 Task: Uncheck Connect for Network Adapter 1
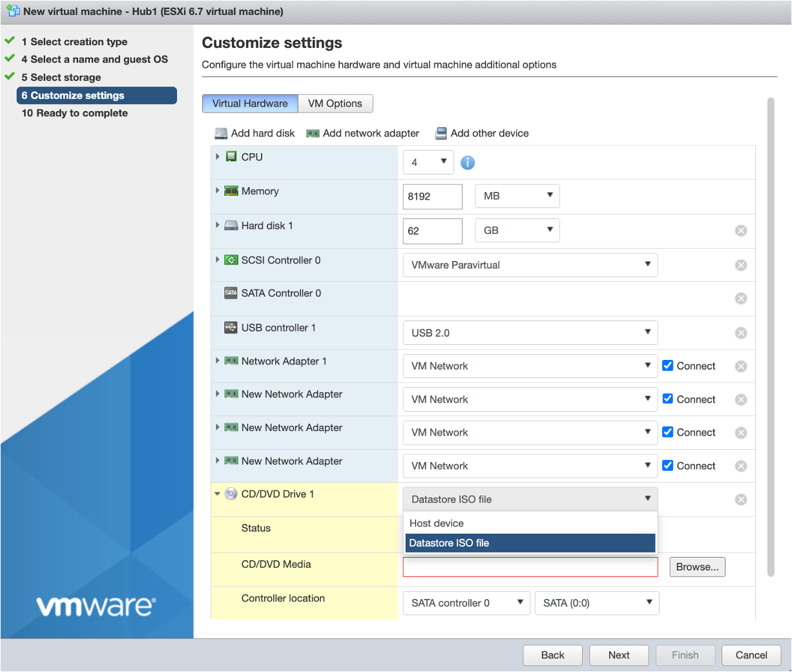(668, 365)
